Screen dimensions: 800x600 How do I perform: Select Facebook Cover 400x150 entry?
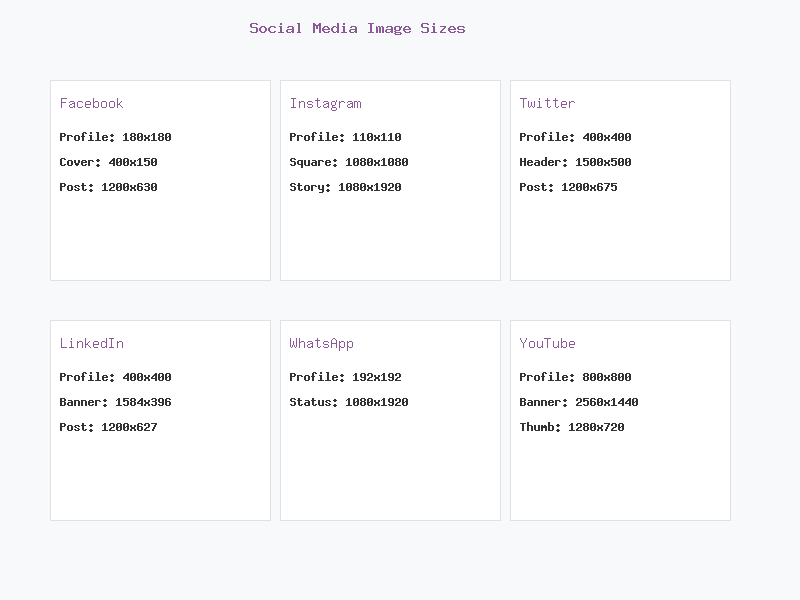point(108,162)
